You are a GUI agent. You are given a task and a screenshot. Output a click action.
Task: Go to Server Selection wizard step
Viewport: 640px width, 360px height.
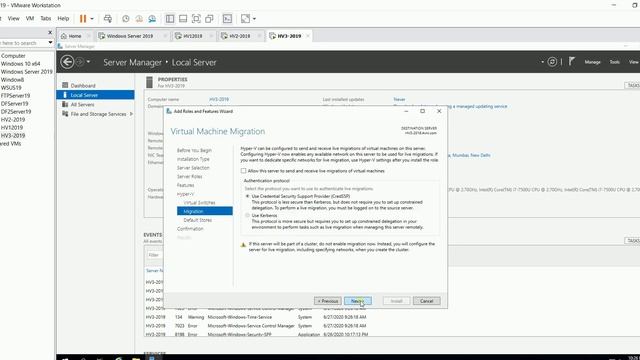[193, 168]
